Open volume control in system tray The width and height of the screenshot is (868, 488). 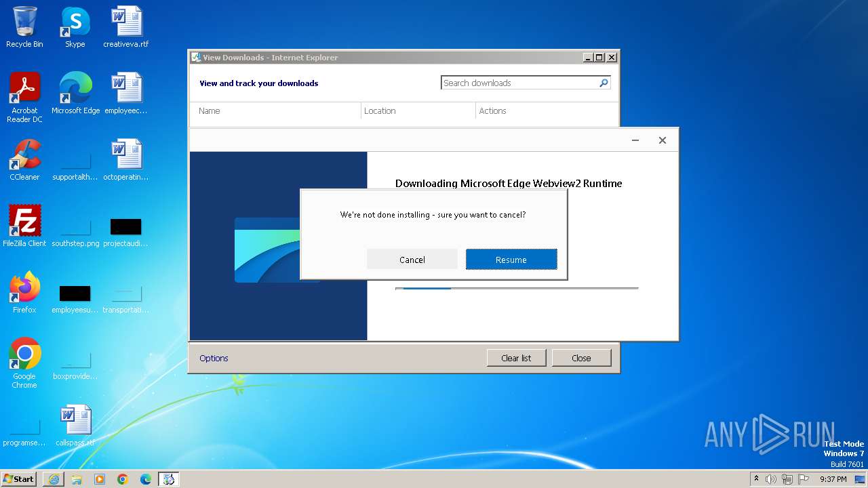771,479
